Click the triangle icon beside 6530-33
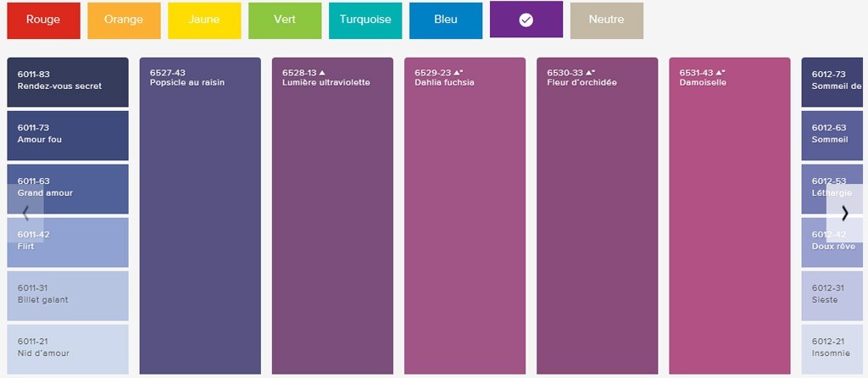Viewport: 868px width, 378px height. click(x=590, y=73)
